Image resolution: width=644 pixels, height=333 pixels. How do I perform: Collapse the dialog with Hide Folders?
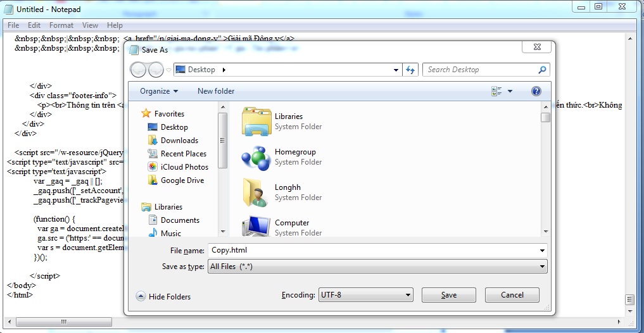pos(163,296)
